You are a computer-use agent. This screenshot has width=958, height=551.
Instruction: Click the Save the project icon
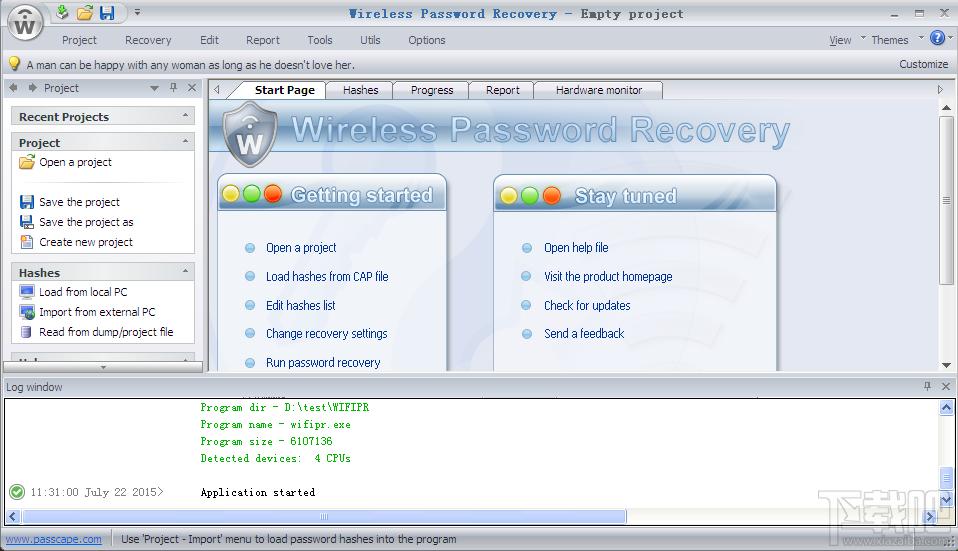coord(27,202)
